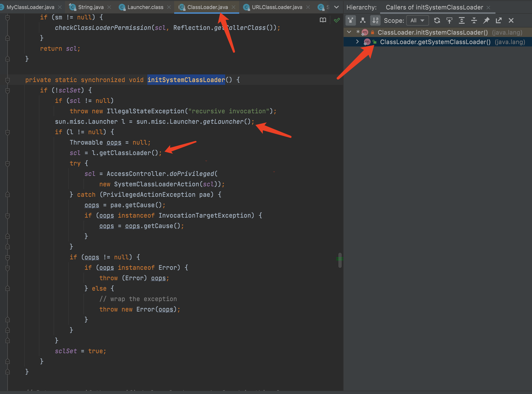
Task: Switch to the MyClassLoader.java tab
Action: point(30,7)
